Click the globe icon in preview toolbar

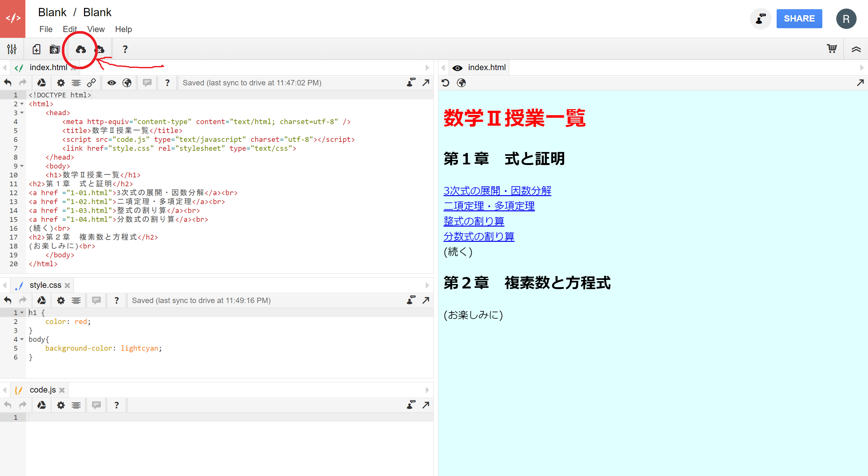coord(461,83)
